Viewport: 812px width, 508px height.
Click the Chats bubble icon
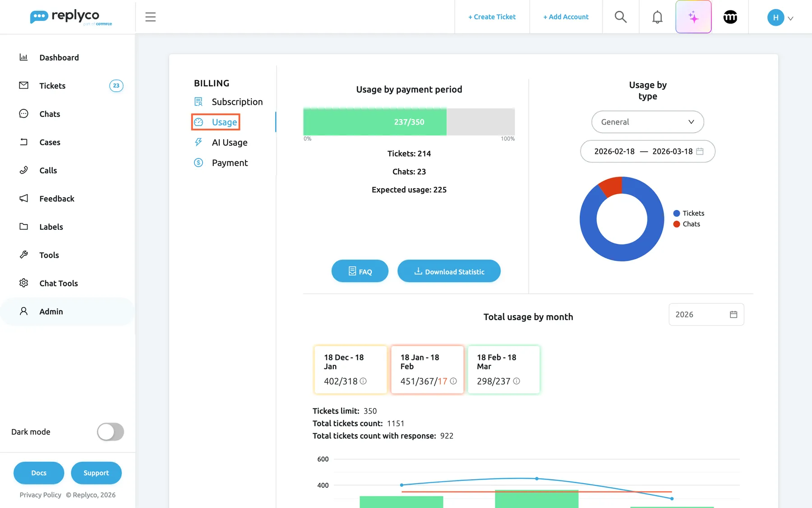point(23,114)
